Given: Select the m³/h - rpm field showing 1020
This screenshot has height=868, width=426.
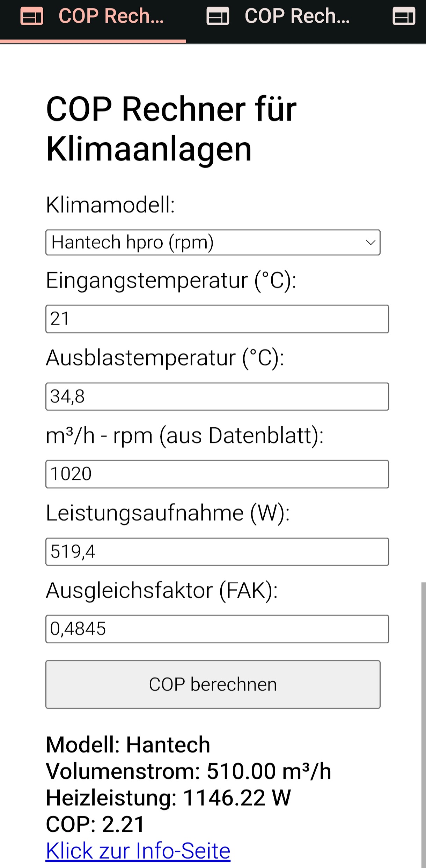Looking at the screenshot, I should 217,474.
